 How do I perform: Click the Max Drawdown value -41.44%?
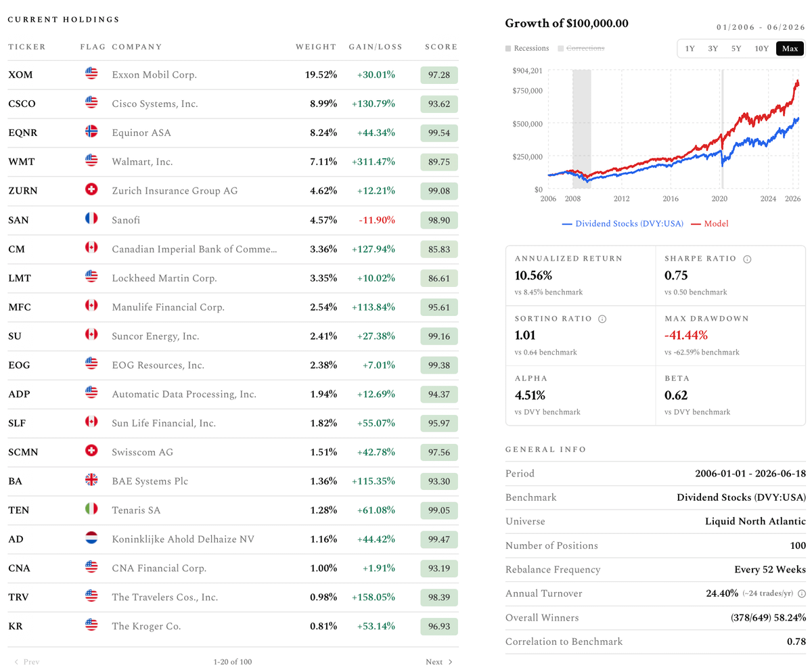[686, 335]
